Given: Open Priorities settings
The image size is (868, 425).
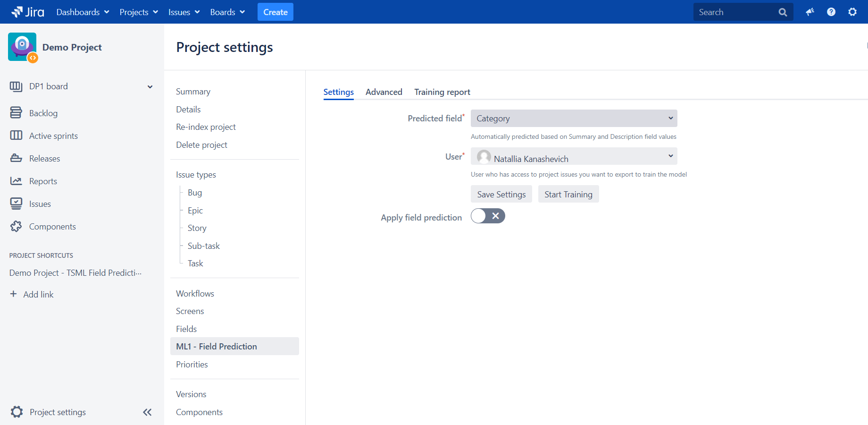Looking at the screenshot, I should (x=192, y=365).
